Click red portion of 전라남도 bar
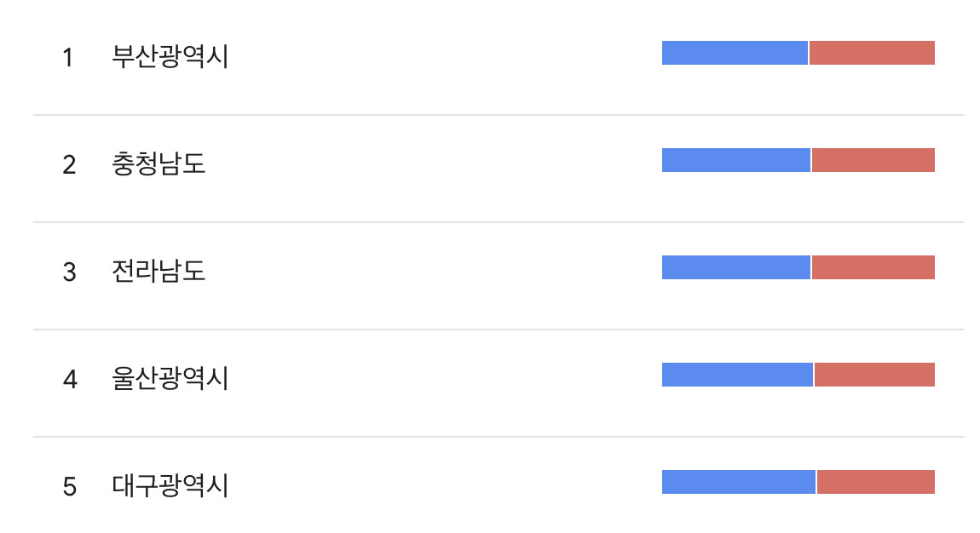Screen dimensions: 980x533 tap(873, 267)
